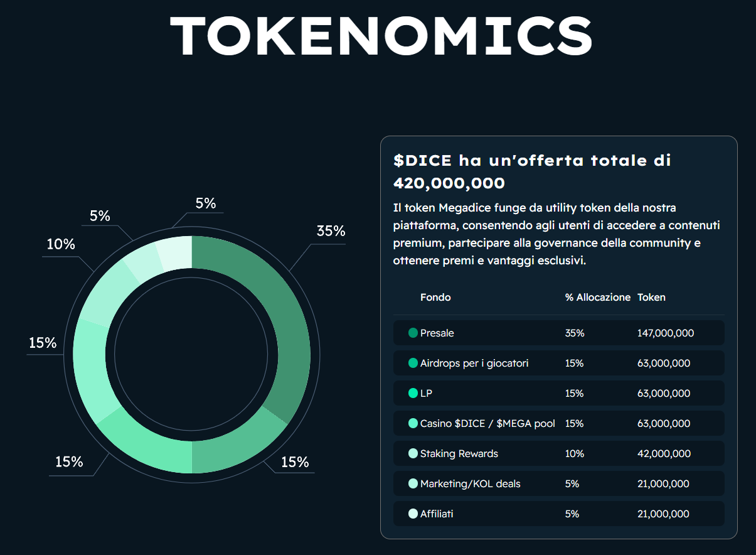Click the Presale color dot
Image resolution: width=756 pixels, height=555 pixels.
(x=413, y=333)
